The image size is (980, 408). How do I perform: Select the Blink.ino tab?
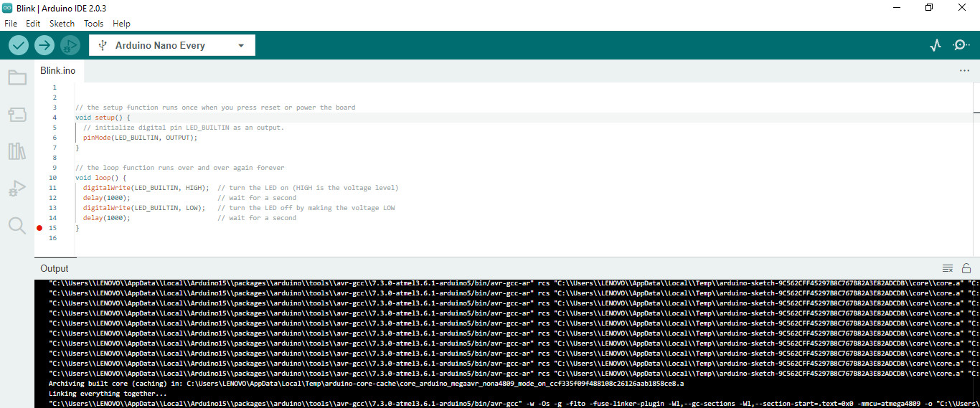tap(57, 70)
